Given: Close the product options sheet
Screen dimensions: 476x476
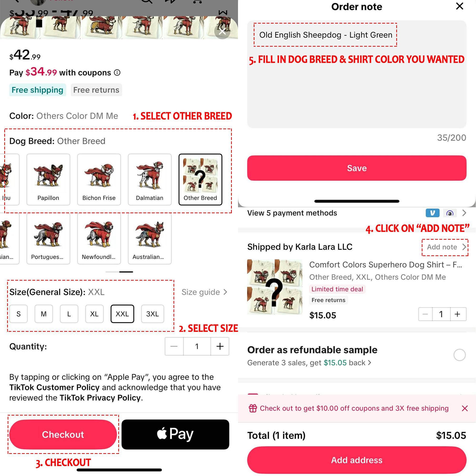Looking at the screenshot, I should coord(222,31).
